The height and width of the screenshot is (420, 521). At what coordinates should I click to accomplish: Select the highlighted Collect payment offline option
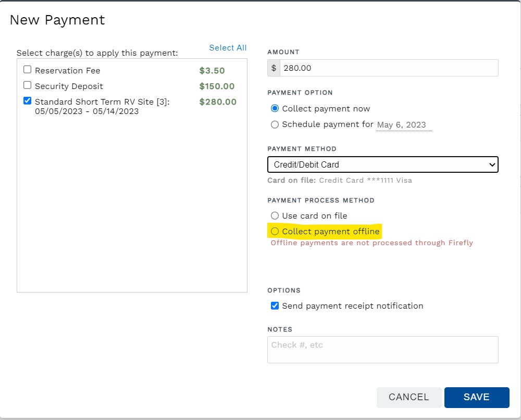coord(275,231)
